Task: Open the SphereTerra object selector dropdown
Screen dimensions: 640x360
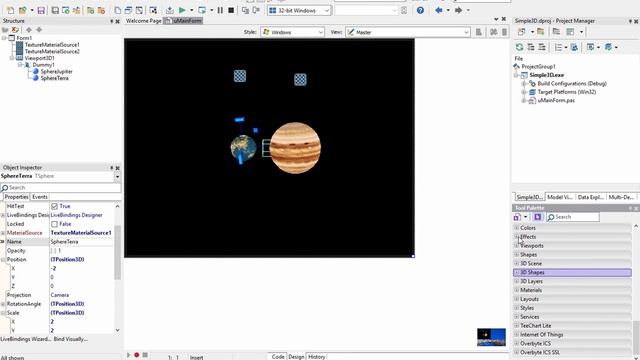Action: click(117, 176)
